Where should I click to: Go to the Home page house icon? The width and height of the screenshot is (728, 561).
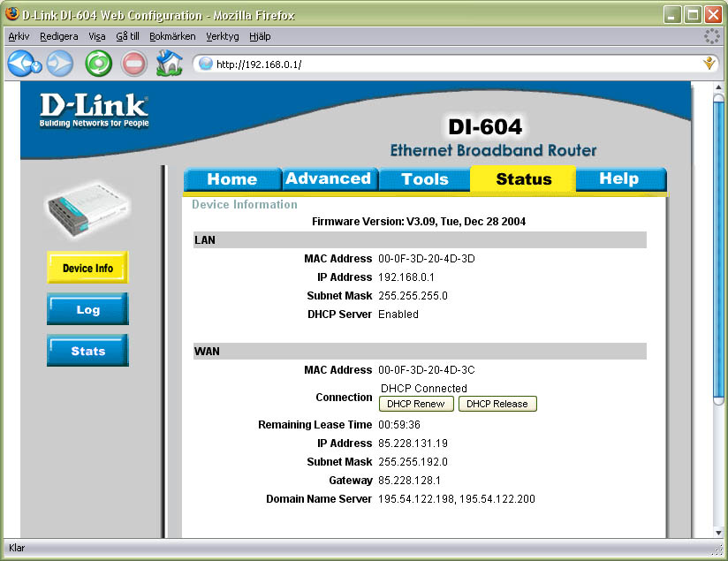coord(169,63)
